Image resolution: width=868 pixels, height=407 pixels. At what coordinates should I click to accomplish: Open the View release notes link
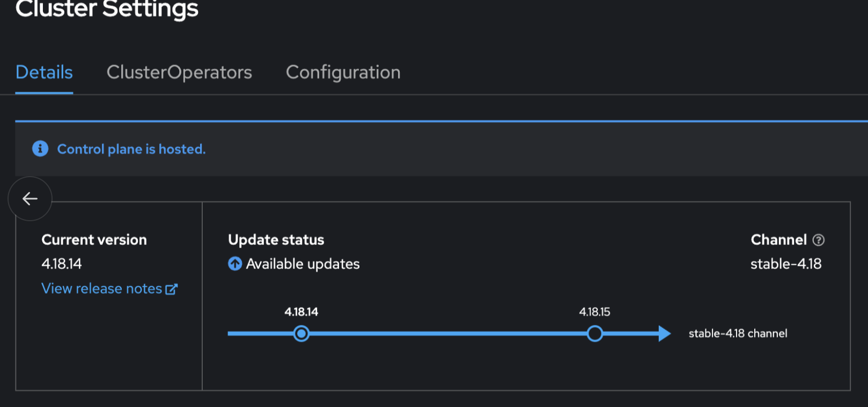pos(102,289)
